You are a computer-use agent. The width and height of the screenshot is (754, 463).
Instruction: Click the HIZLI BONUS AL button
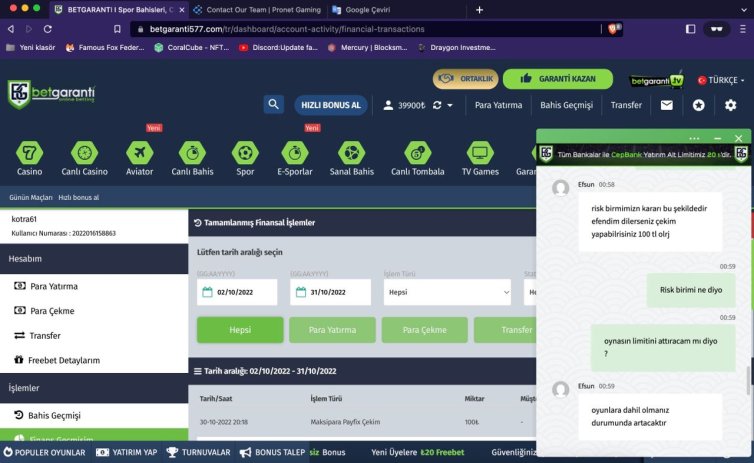(x=331, y=105)
